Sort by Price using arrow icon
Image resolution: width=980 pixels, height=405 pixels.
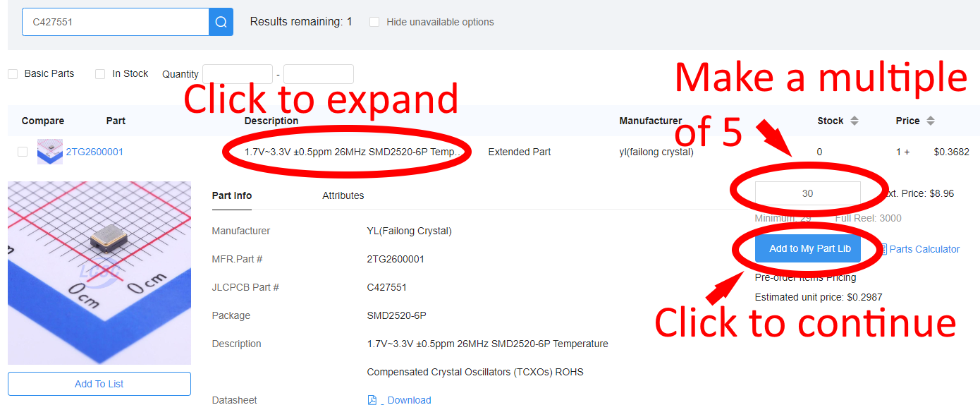click(x=931, y=121)
